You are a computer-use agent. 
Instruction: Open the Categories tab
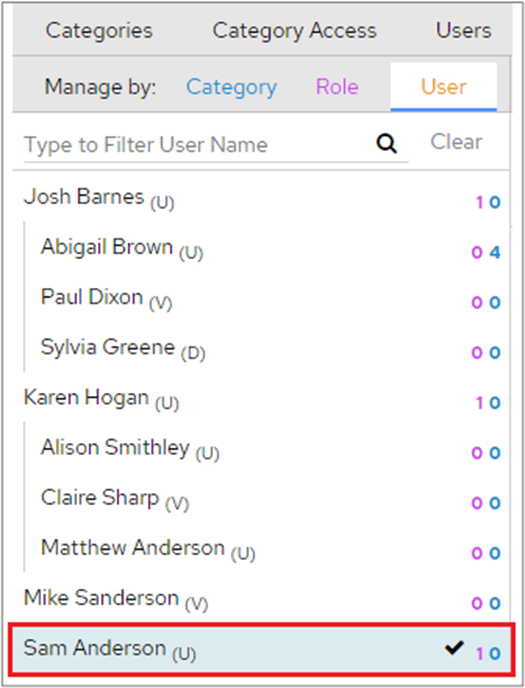click(99, 31)
